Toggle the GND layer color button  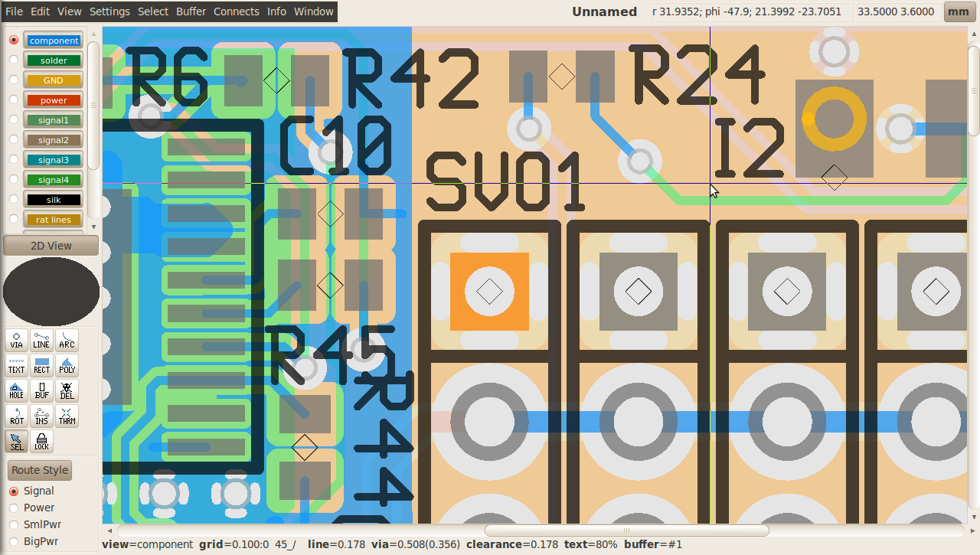54,80
